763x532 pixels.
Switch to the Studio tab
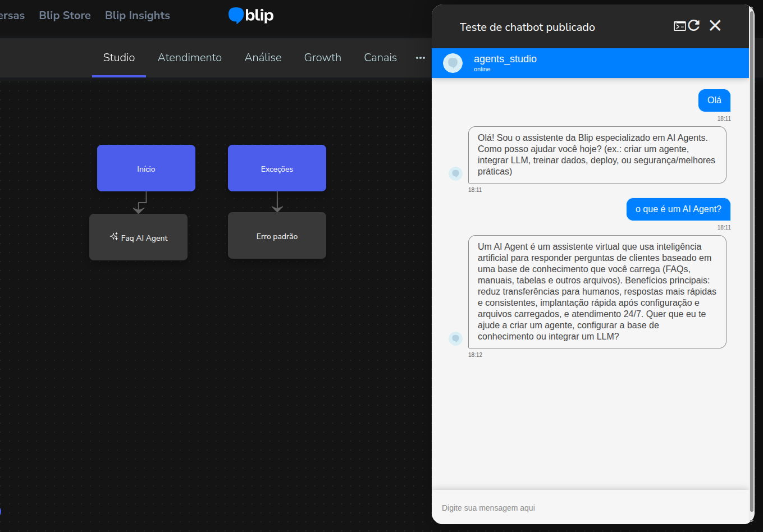[119, 57]
